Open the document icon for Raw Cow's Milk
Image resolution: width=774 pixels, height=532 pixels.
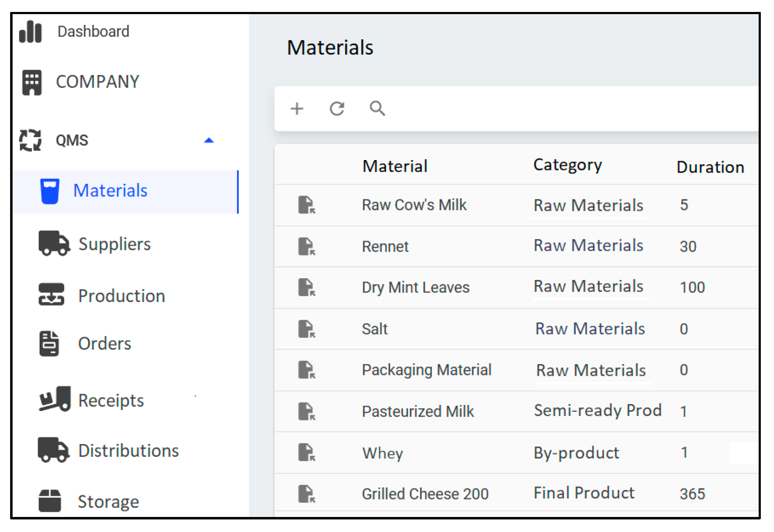[306, 205]
